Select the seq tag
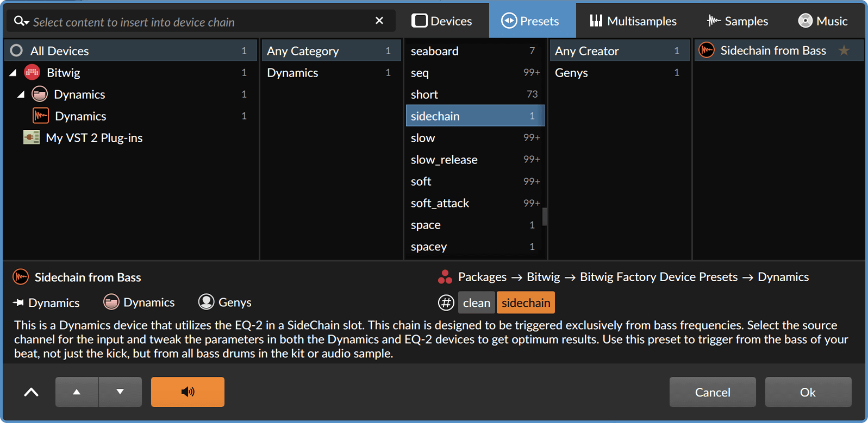 tap(474, 72)
